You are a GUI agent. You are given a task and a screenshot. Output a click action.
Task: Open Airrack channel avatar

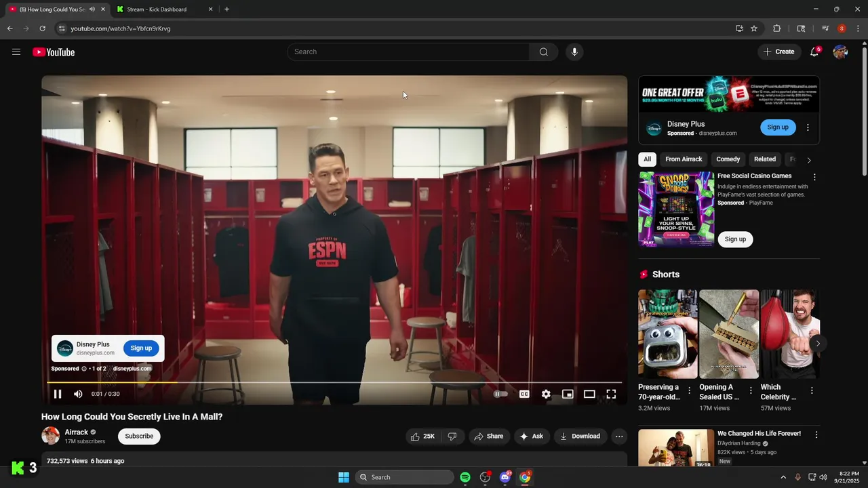pyautogui.click(x=50, y=436)
